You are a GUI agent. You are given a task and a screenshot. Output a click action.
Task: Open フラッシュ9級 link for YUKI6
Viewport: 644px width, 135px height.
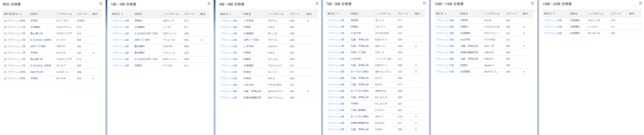336,130
